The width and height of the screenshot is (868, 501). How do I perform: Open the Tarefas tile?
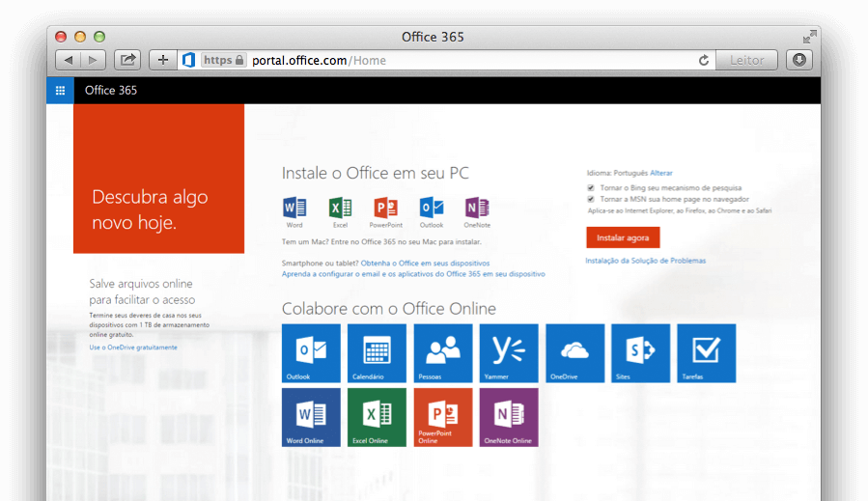[x=707, y=353]
